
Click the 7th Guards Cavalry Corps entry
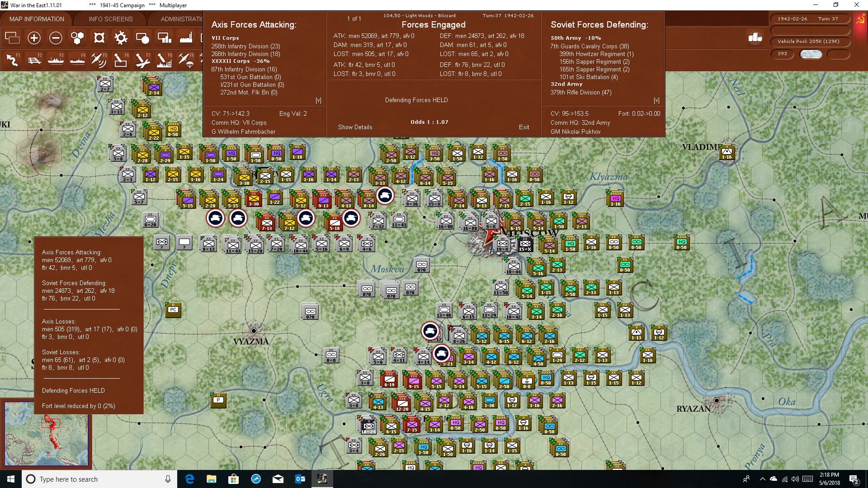[590, 47]
